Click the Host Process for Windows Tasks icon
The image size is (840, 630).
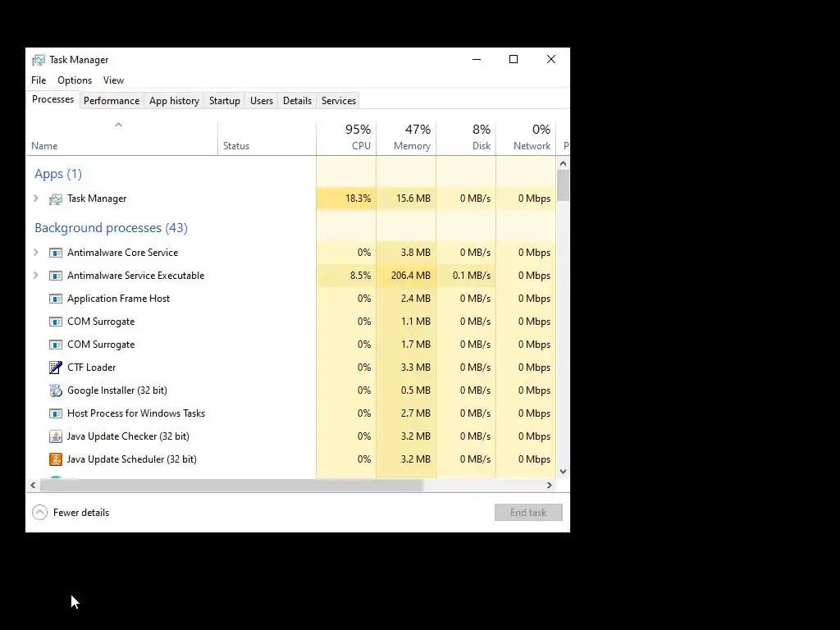pos(56,413)
